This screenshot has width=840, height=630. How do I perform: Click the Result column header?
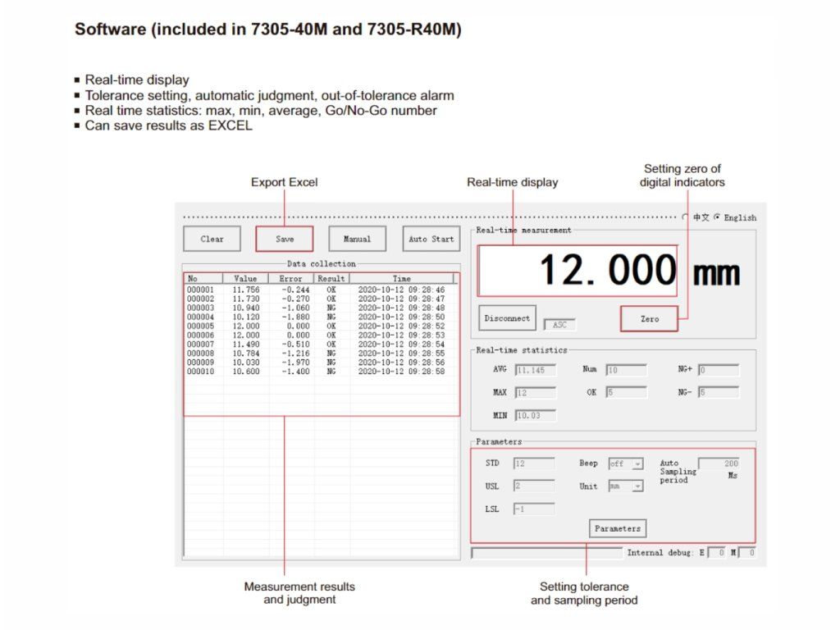pos(331,279)
